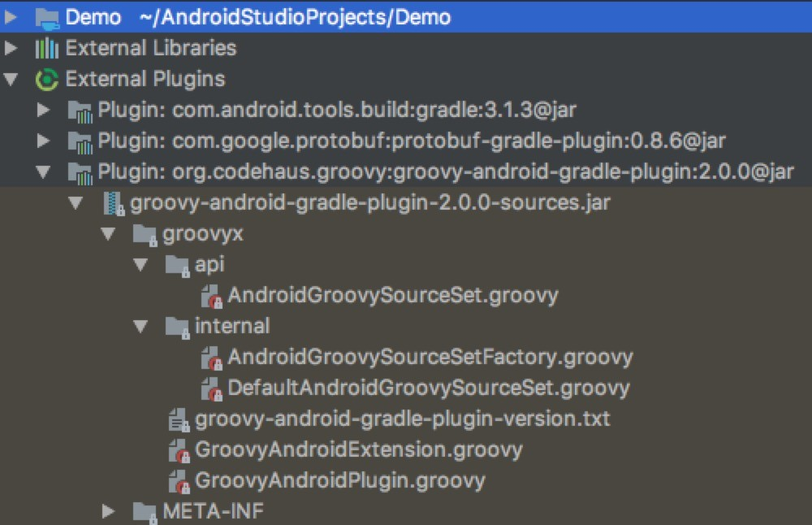Collapse the groovy-android-gradle-plugin:2.0.0@jar arrow

[x=43, y=171]
